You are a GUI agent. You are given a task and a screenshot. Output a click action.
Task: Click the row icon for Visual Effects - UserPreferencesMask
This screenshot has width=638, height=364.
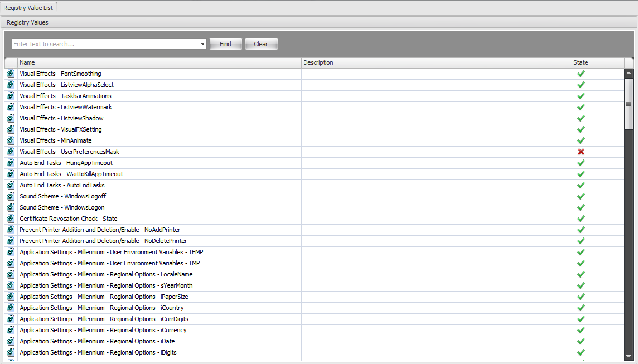[11, 152]
